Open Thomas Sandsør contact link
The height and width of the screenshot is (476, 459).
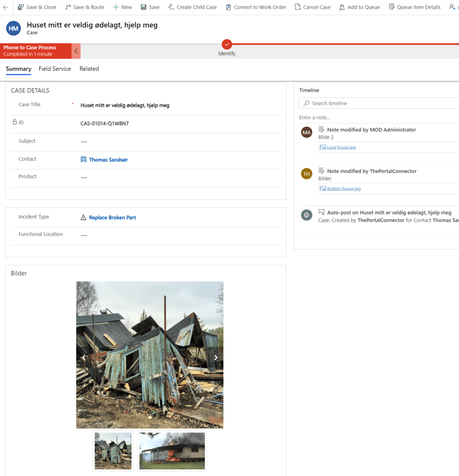pos(108,159)
